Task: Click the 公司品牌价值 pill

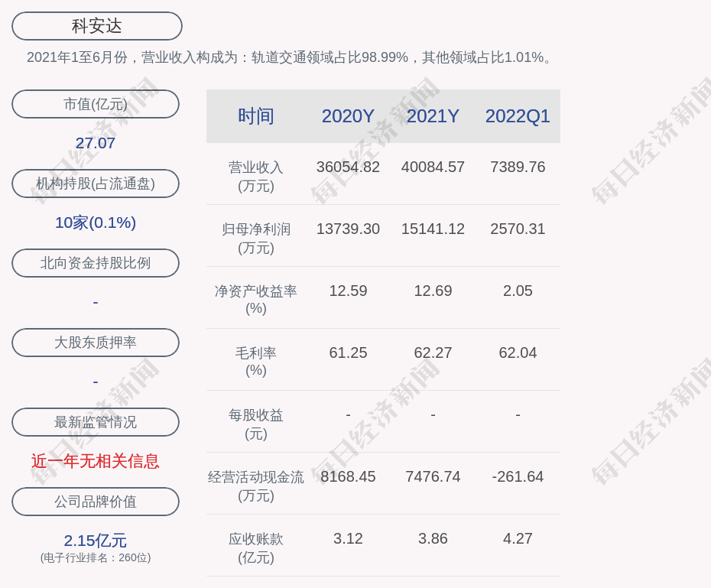Action: 96,502
